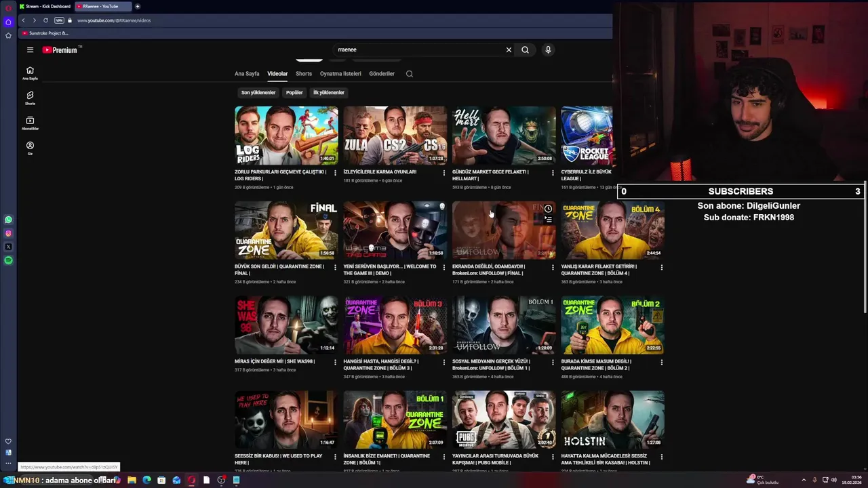The image size is (868, 488).
Task: Open Sunstroke Project bookmark in bookmarks bar
Action: [45, 33]
